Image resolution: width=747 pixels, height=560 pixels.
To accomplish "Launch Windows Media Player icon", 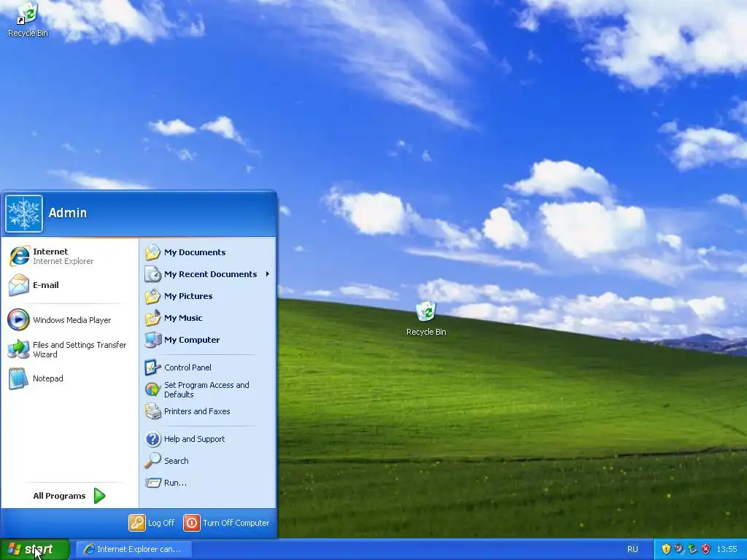I will 18,319.
